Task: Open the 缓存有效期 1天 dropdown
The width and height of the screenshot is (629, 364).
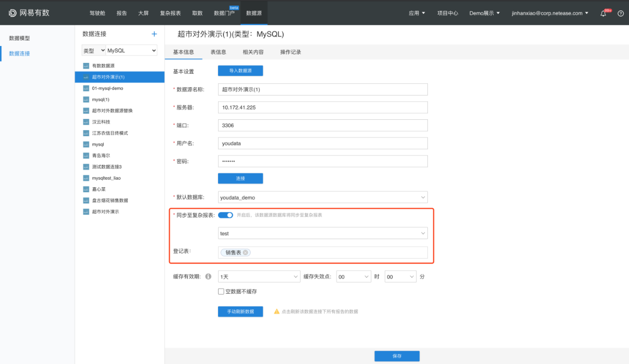Action: [x=259, y=277]
